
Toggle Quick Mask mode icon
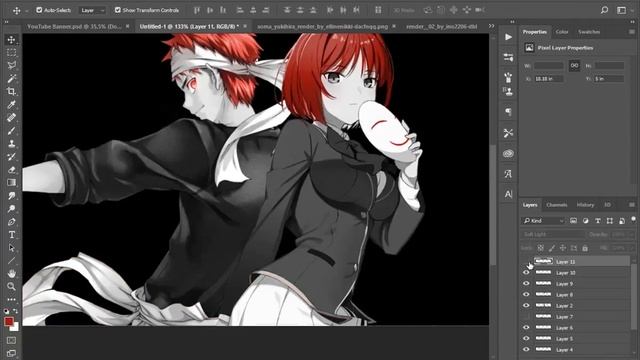[x=11, y=340]
